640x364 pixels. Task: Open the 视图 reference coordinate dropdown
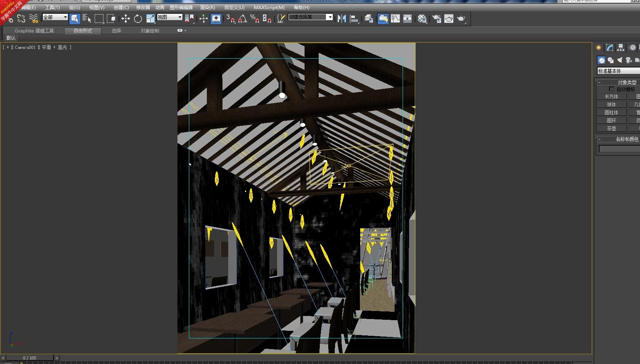point(169,17)
